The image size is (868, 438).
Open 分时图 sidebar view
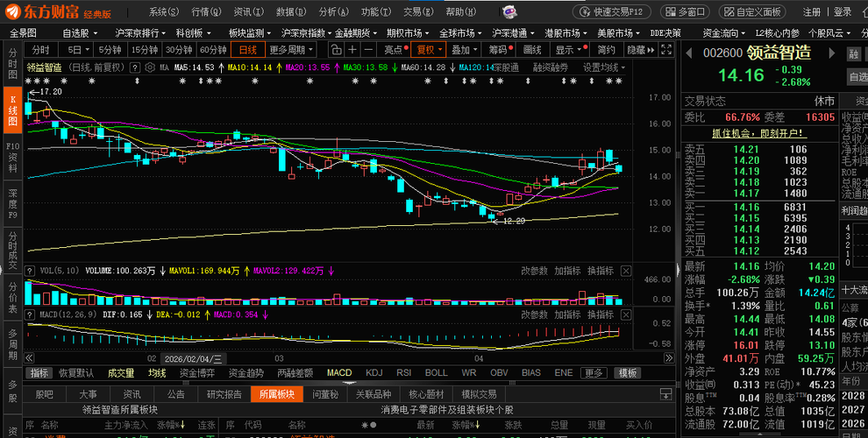13,64
